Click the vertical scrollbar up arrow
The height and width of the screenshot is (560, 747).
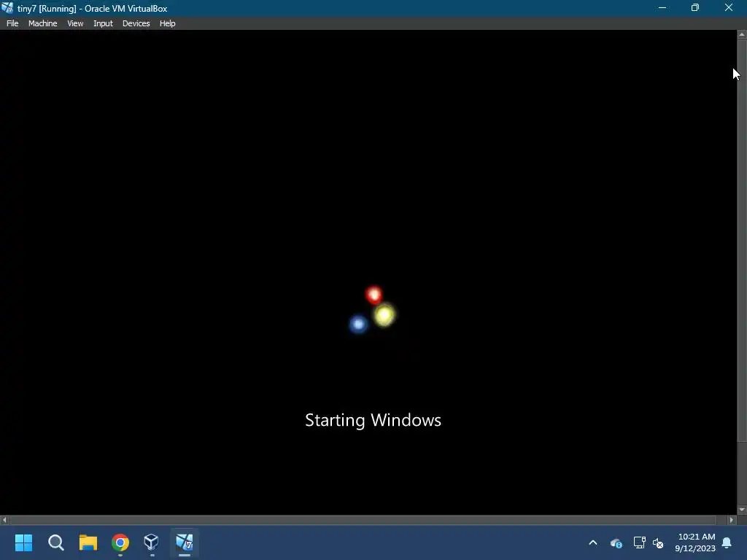[742, 35]
